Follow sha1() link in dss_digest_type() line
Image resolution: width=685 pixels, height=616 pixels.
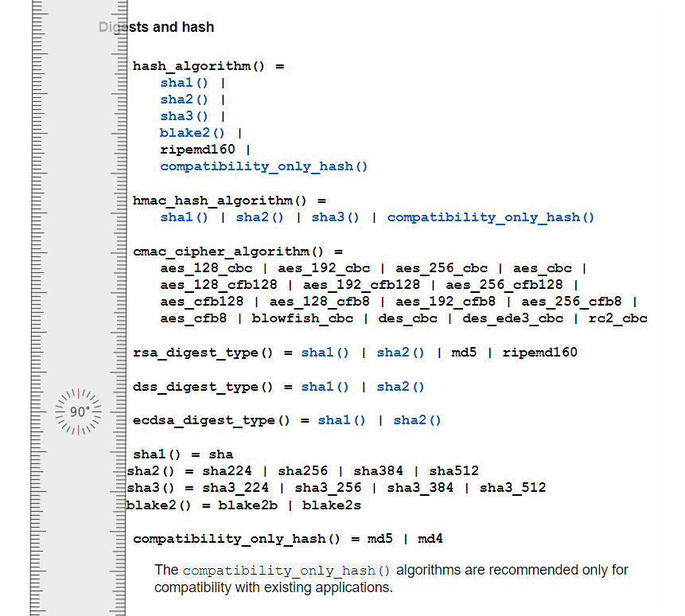pos(325,387)
